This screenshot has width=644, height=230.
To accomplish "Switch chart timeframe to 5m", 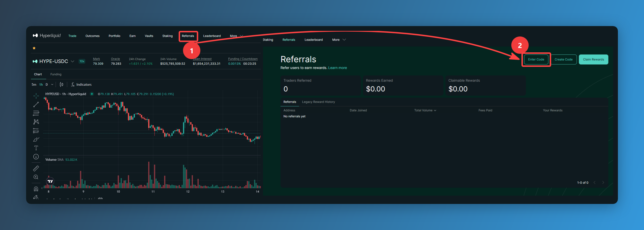I will tap(34, 84).
